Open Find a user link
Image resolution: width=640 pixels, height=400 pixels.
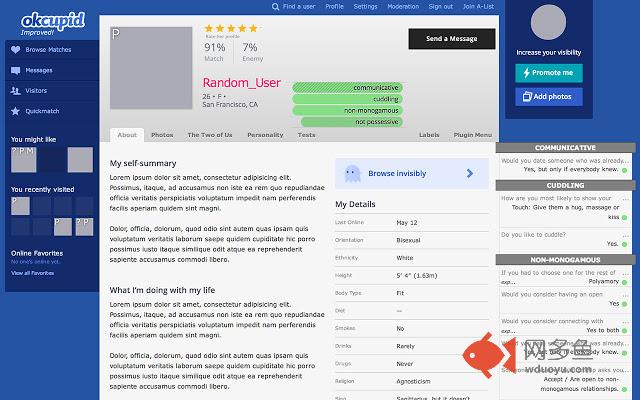[299, 7]
